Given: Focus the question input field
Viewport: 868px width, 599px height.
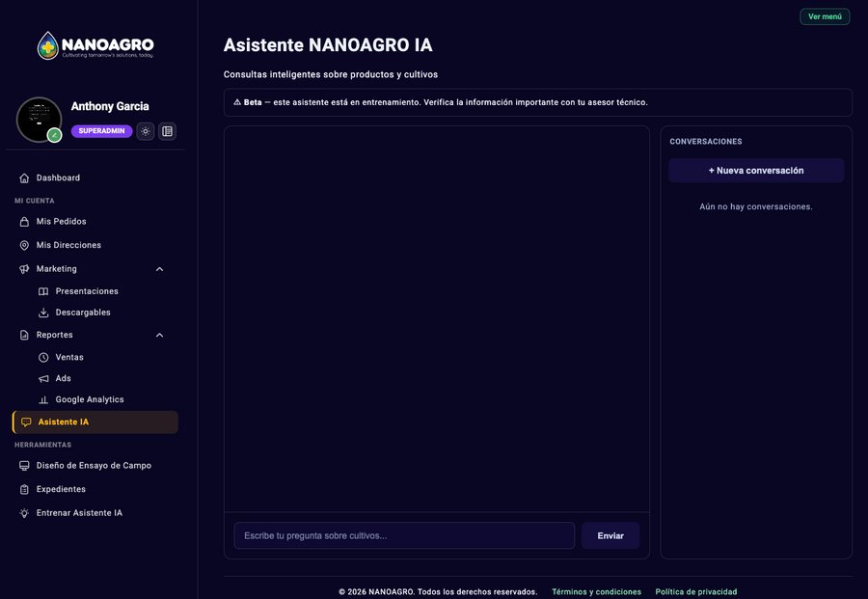Looking at the screenshot, I should coord(404,536).
